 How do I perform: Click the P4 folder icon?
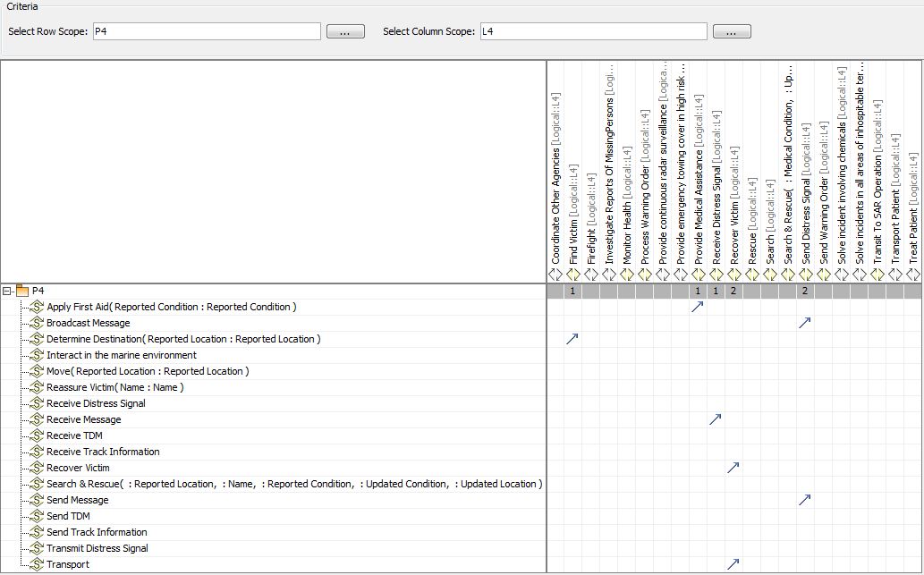[x=22, y=291]
